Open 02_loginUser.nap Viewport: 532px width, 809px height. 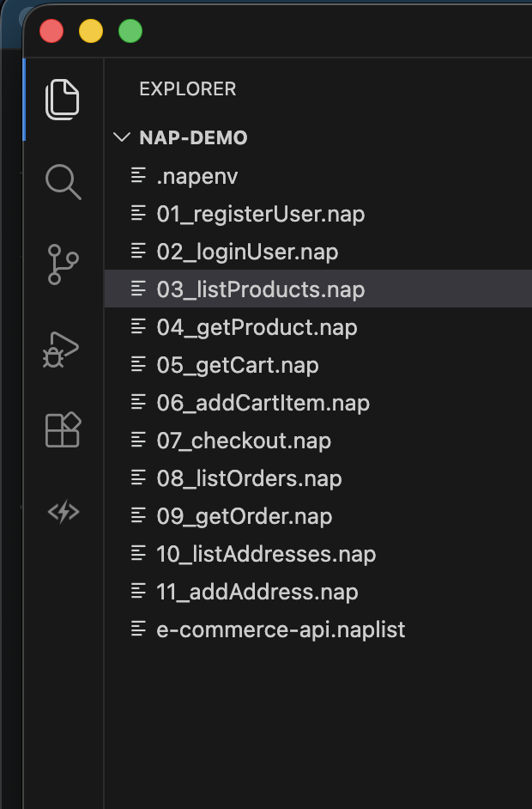[x=318, y=252]
